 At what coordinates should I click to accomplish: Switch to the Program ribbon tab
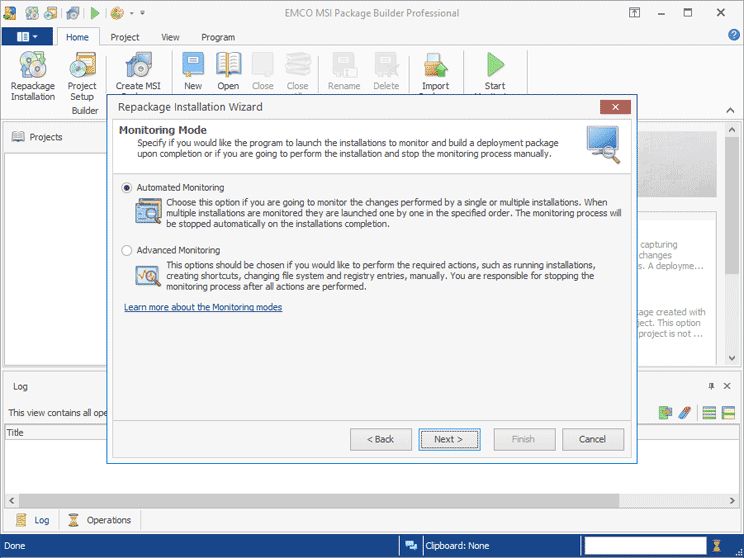(218, 37)
